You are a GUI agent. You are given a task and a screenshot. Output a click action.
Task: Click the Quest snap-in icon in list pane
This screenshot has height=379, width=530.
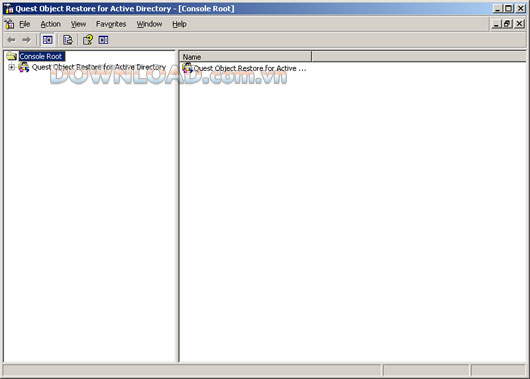[188, 68]
